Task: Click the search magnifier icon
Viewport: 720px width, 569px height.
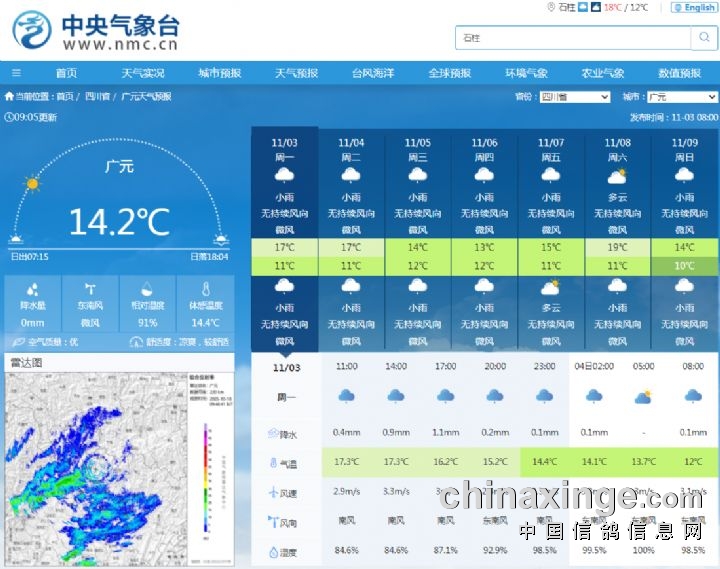Action: tap(704, 38)
